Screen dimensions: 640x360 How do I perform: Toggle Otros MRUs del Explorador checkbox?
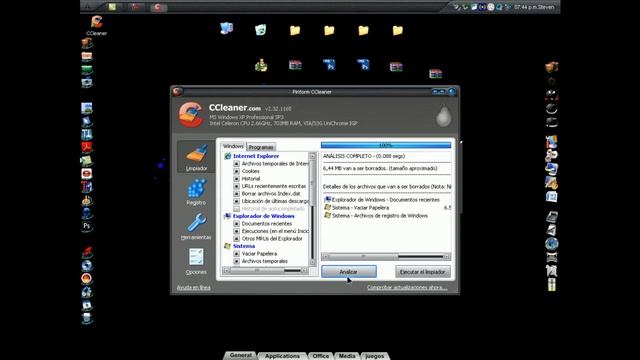236,238
